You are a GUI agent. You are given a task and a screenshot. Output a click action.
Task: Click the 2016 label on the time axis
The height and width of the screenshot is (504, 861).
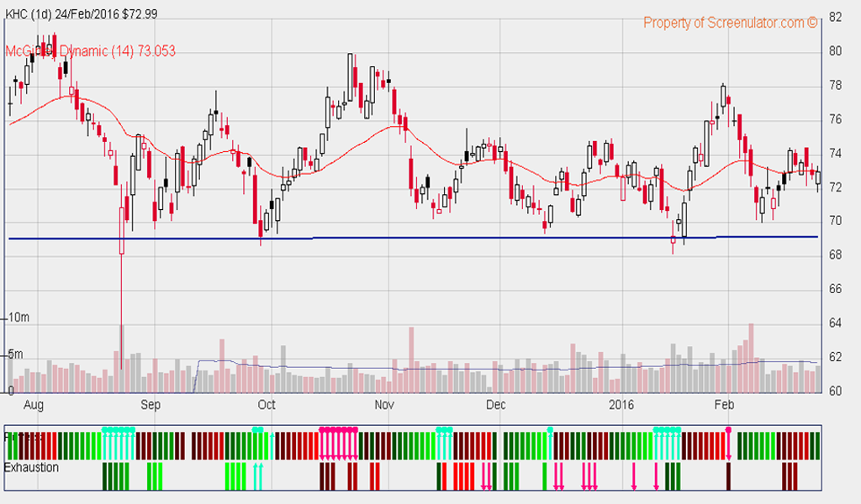click(x=623, y=404)
